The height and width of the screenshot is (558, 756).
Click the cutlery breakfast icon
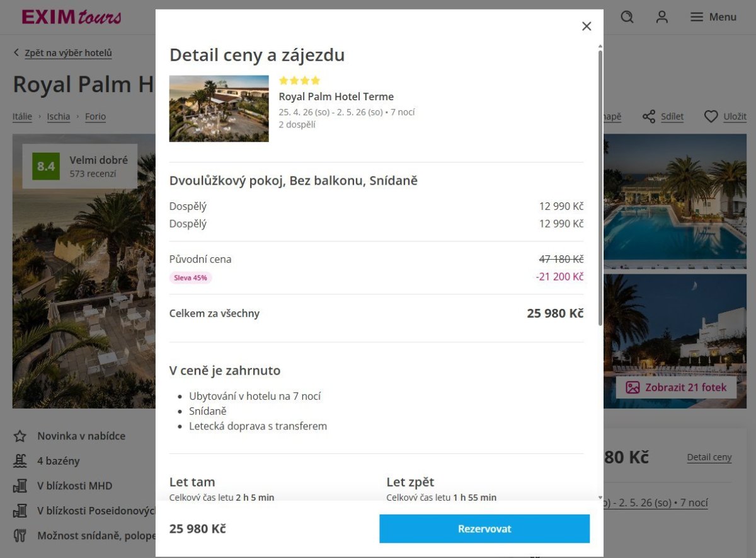[x=20, y=536]
